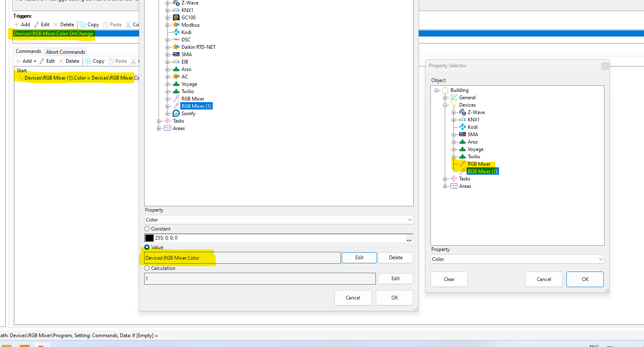Click the Copy icon in the Commands toolbar
Screen dimensions: 644x347
88,61
